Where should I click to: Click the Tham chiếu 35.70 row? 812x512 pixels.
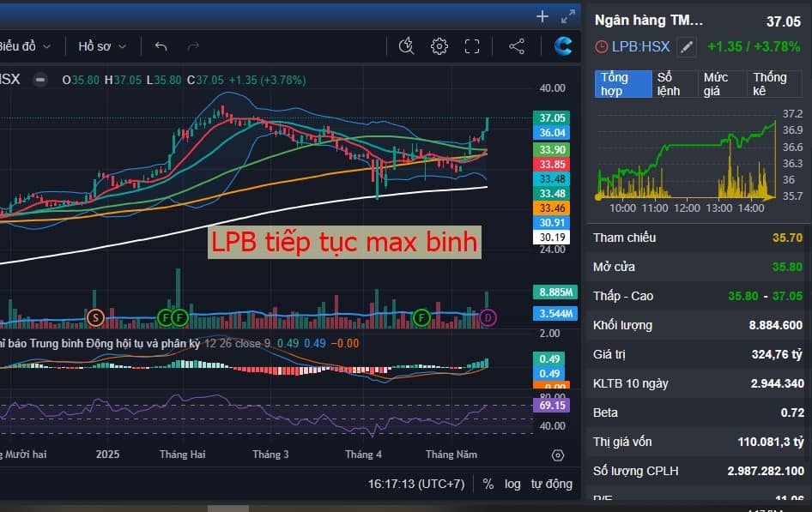[698, 238]
